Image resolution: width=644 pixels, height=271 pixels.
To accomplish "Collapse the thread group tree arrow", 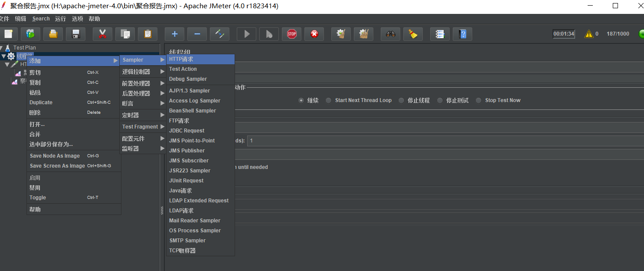I will pyautogui.click(x=3, y=56).
